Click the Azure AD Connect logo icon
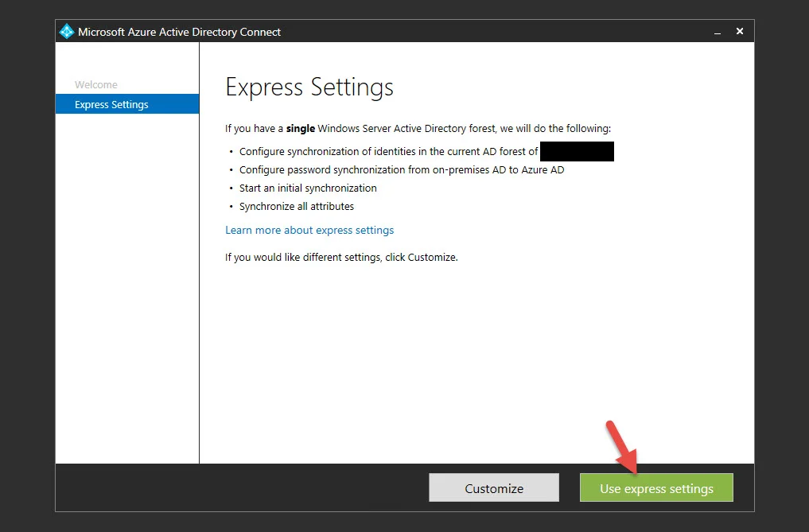The width and height of the screenshot is (809, 532). coord(67,32)
